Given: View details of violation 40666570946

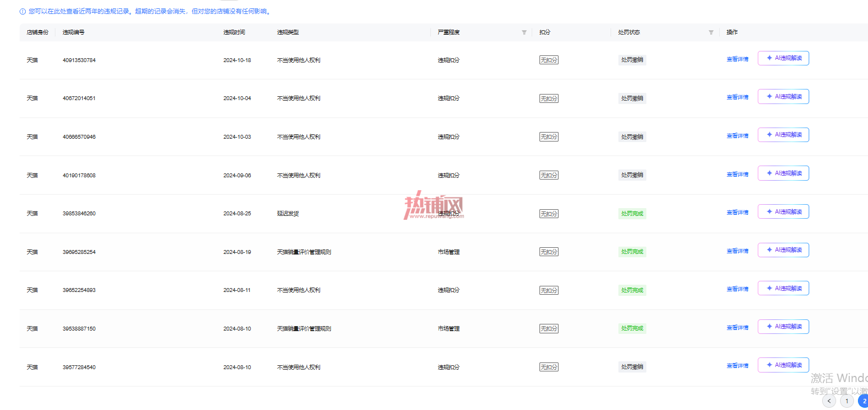Looking at the screenshot, I should (737, 136).
